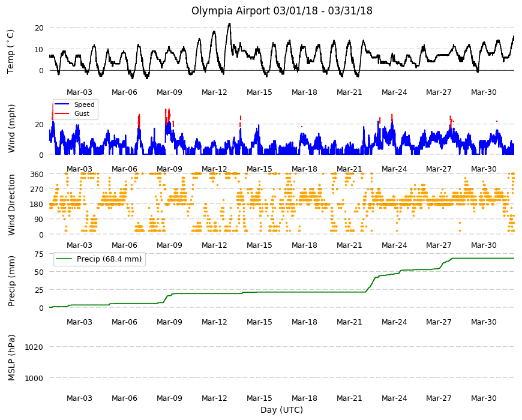Viewport: 522px width, 420px height.
Task: Click the 360 tick on Wind Direction axis
Action: click(37, 175)
